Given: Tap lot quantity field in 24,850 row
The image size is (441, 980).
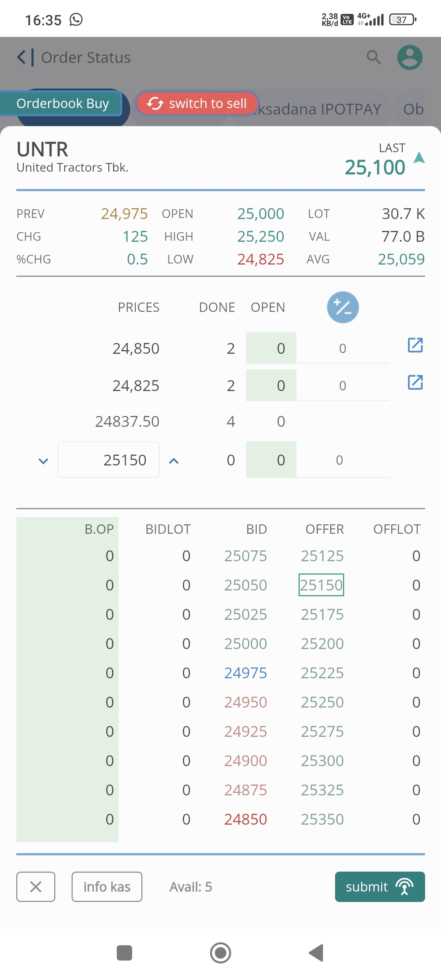Looking at the screenshot, I should pos(342,348).
